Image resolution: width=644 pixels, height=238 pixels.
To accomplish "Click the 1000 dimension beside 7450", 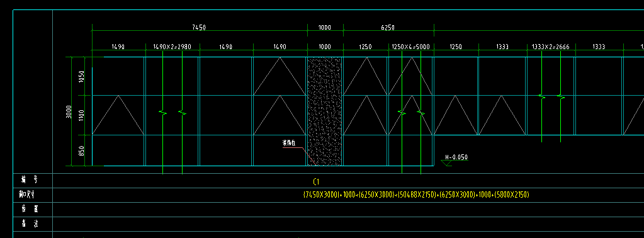I will (325, 27).
